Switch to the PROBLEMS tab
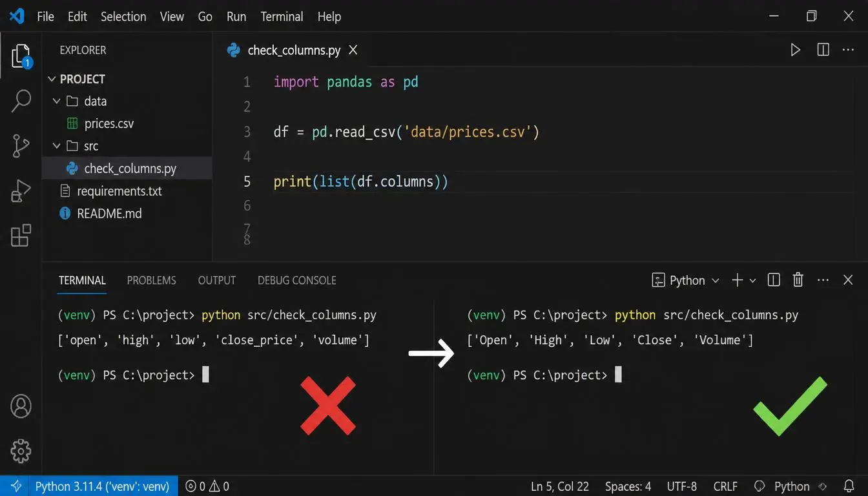The height and width of the screenshot is (496, 868). pos(151,280)
